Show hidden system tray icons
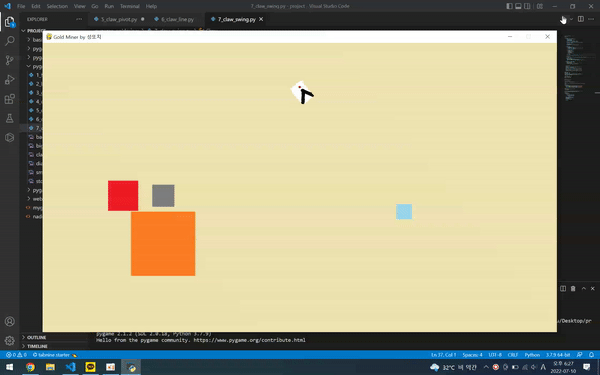The height and width of the screenshot is (375, 600). (x=486, y=367)
